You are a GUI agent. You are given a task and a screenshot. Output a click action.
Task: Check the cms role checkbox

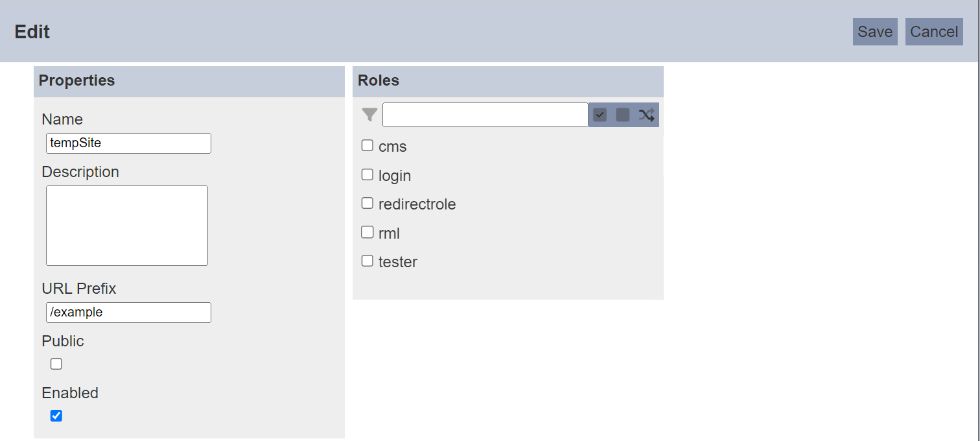tap(367, 146)
